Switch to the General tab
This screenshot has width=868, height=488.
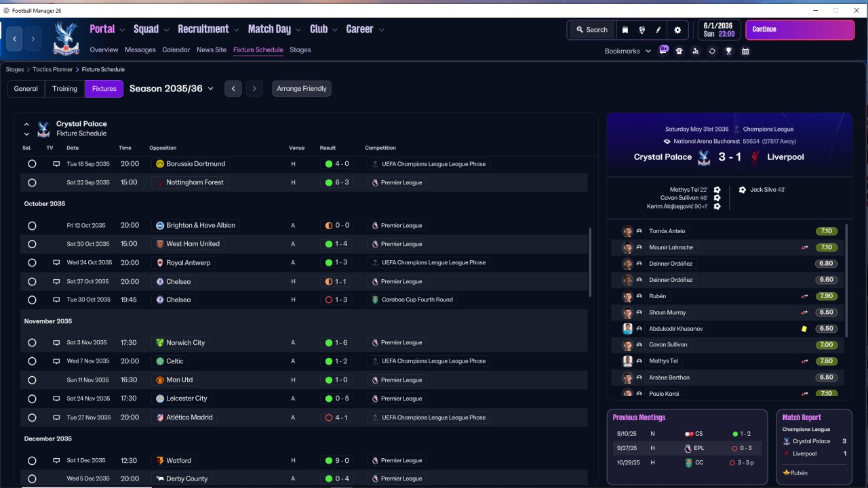pos(26,89)
